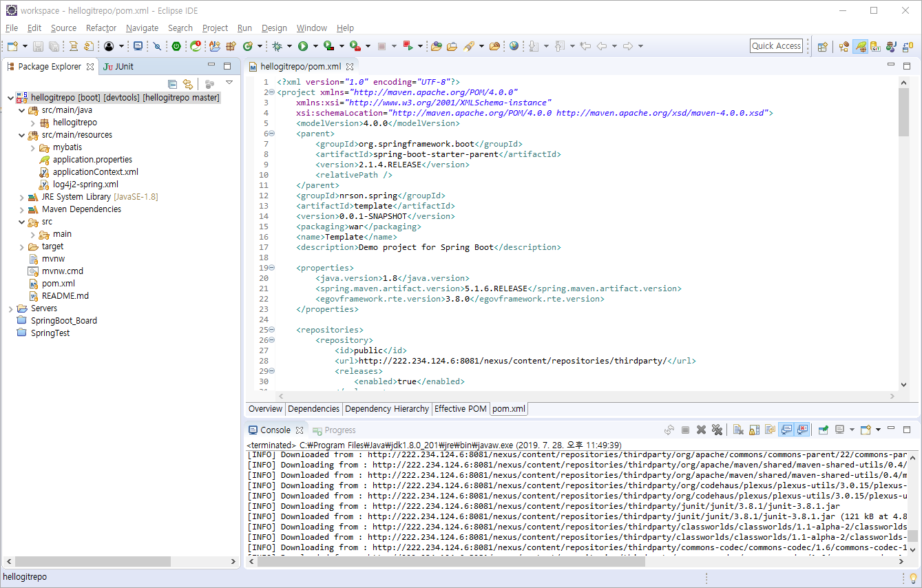This screenshot has height=588, width=922.
Task: Click the Open Task folder icon
Action: tap(452, 46)
